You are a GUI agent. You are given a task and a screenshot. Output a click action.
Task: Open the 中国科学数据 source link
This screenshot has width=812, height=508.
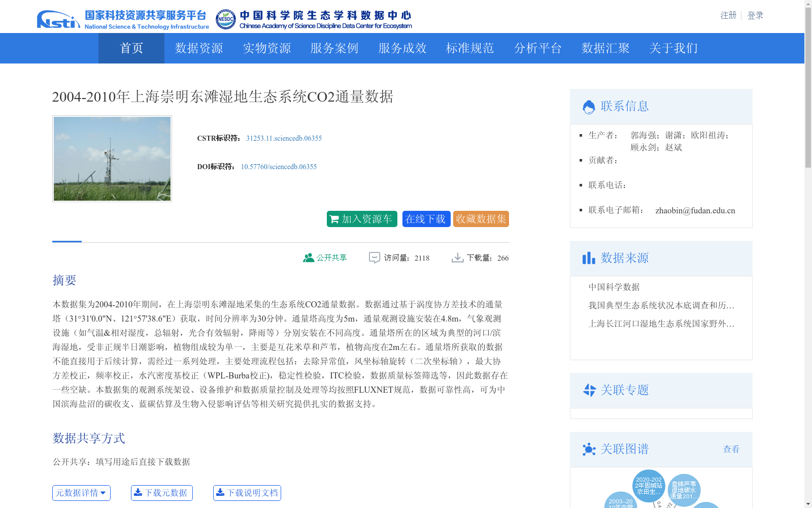click(614, 287)
